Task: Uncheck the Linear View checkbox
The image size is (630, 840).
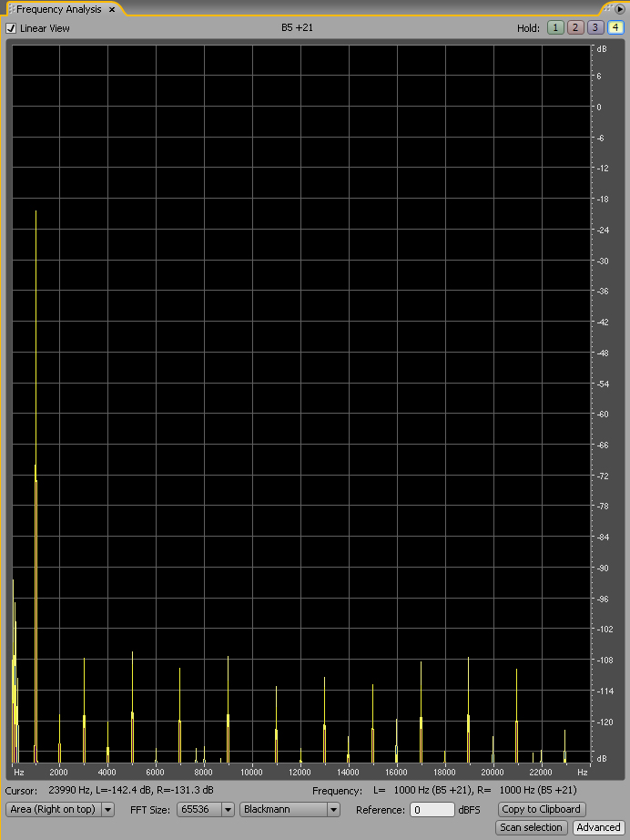Action: coord(11,28)
